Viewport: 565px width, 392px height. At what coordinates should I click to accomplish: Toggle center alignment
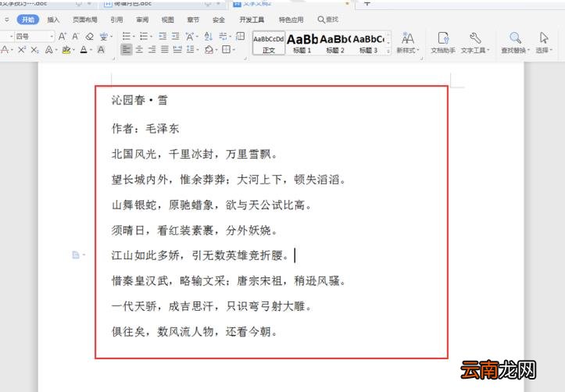pos(139,50)
